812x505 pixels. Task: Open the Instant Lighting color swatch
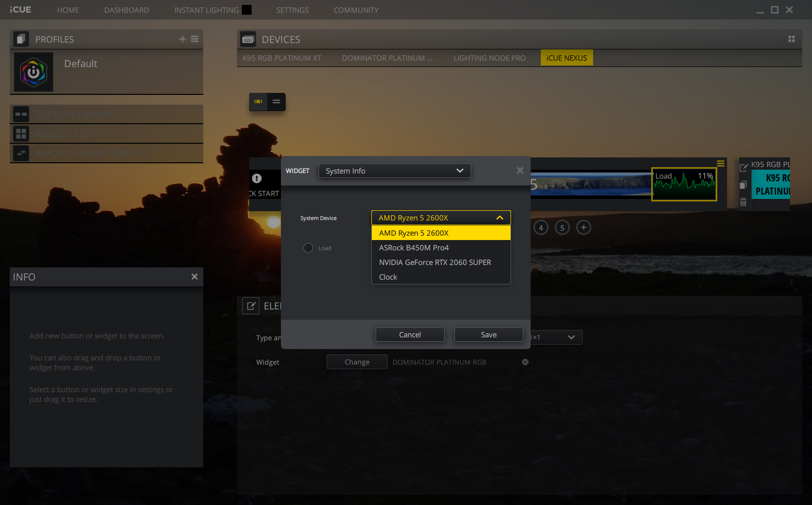tap(247, 10)
